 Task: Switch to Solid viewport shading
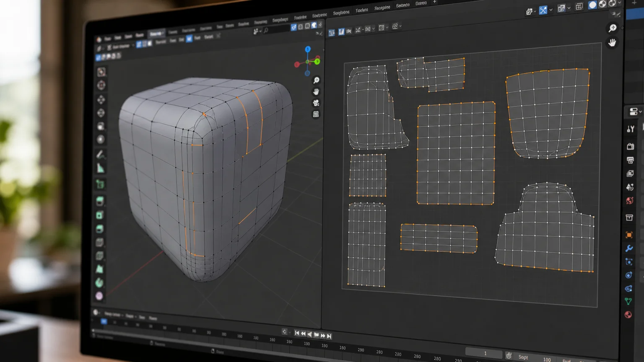point(592,5)
